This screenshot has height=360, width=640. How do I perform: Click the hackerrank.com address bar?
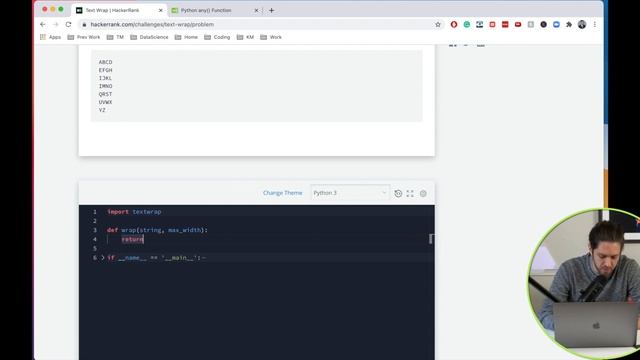click(x=260, y=24)
